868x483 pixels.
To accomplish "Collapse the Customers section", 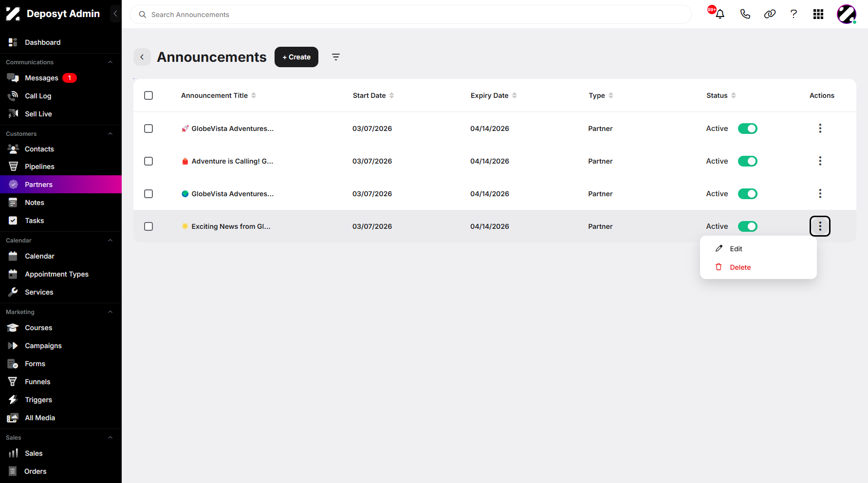I will (x=110, y=134).
